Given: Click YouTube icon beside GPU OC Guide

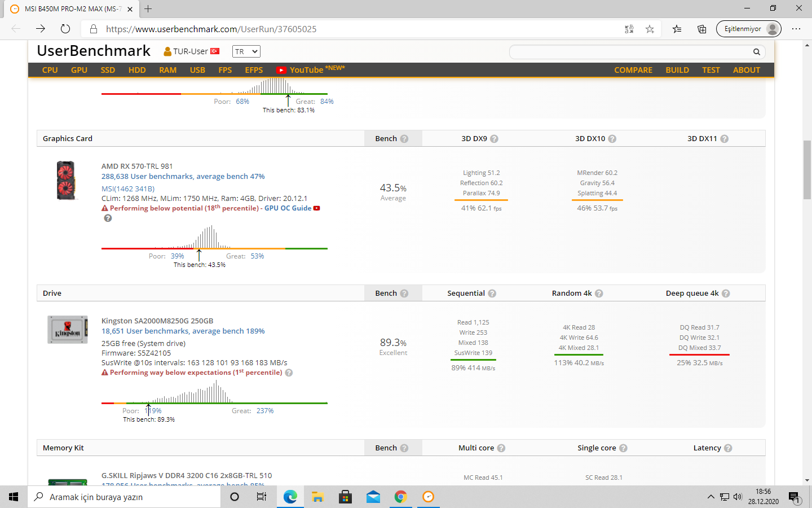Looking at the screenshot, I should (x=317, y=208).
